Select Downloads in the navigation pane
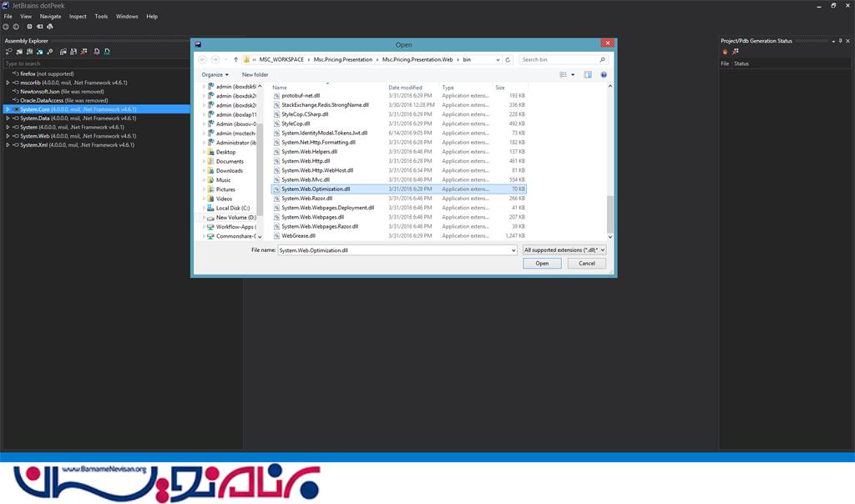Screen dimensions: 855x504 coord(229,170)
